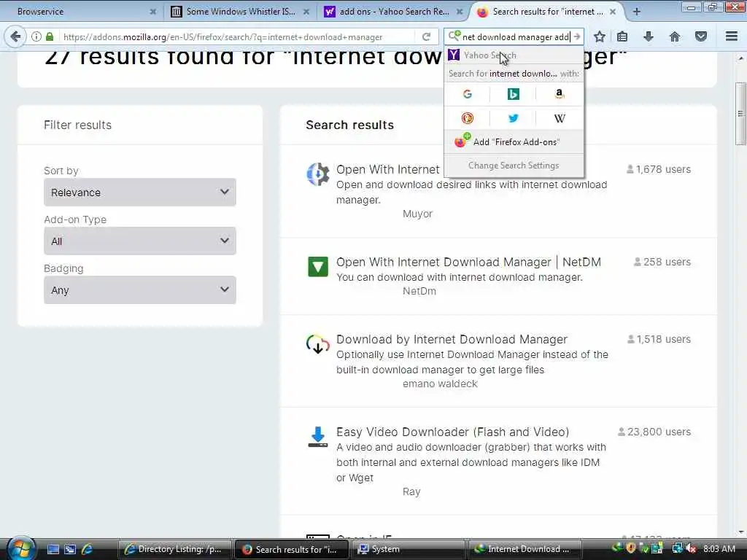Go back using the browser back arrow
The image size is (747, 560).
click(x=15, y=36)
